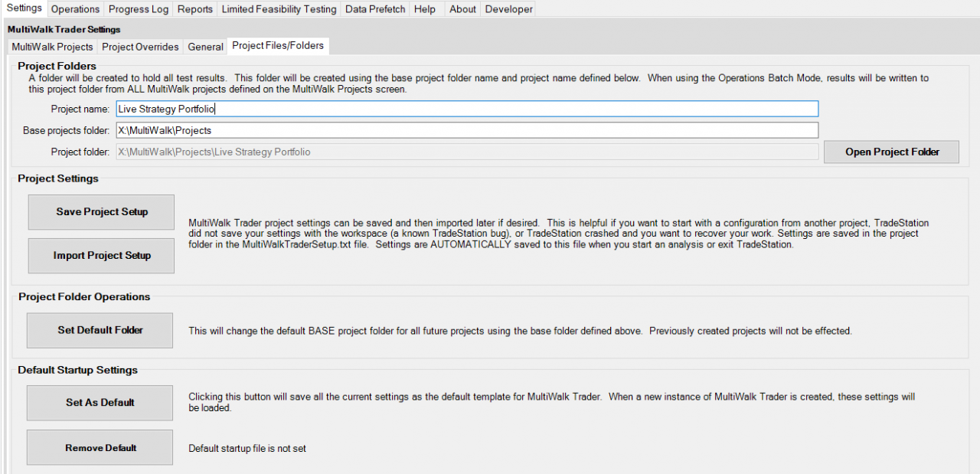Select the top-level Settings tab
This screenshot has height=474, width=980.
pyautogui.click(x=24, y=8)
